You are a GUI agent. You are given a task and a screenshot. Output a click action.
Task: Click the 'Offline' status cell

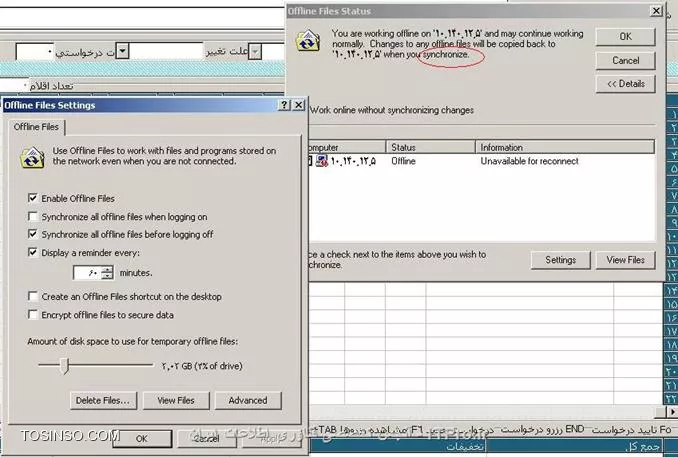403,161
